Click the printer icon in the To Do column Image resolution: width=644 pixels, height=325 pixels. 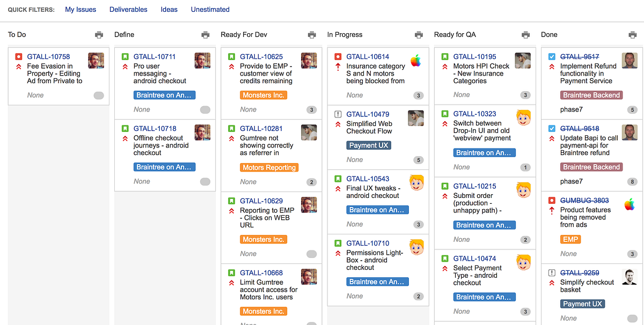pyautogui.click(x=99, y=34)
